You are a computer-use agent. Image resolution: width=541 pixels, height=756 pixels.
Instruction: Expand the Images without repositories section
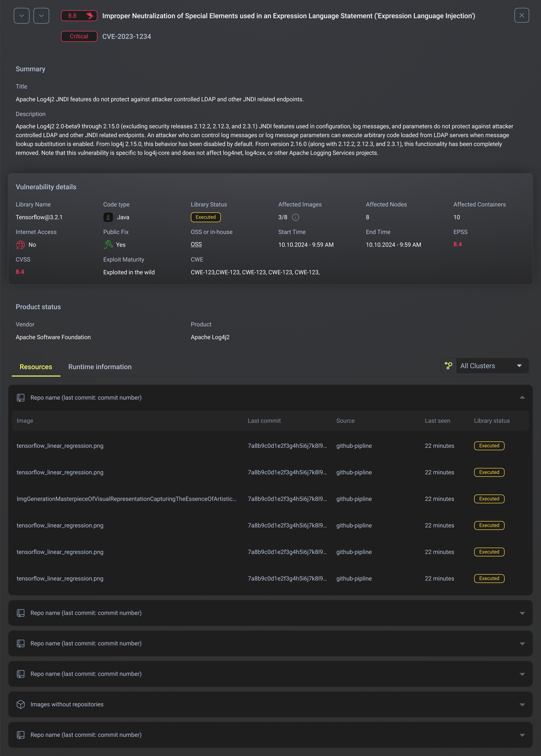[x=522, y=704]
